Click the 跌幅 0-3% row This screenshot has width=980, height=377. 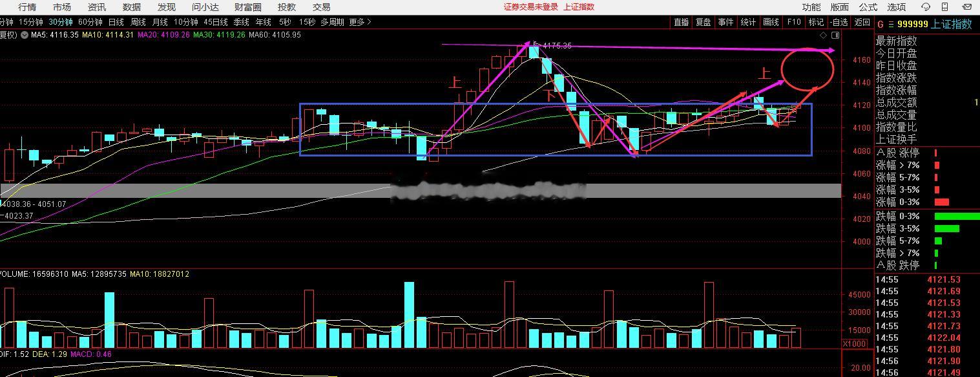pyautogui.click(x=927, y=216)
